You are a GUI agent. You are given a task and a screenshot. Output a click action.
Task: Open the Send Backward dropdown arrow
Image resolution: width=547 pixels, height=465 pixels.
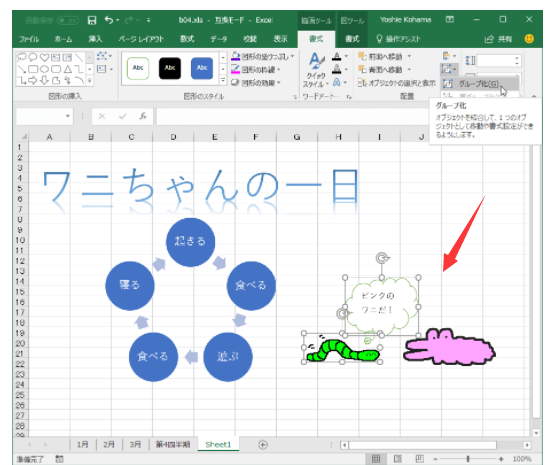tap(409, 69)
